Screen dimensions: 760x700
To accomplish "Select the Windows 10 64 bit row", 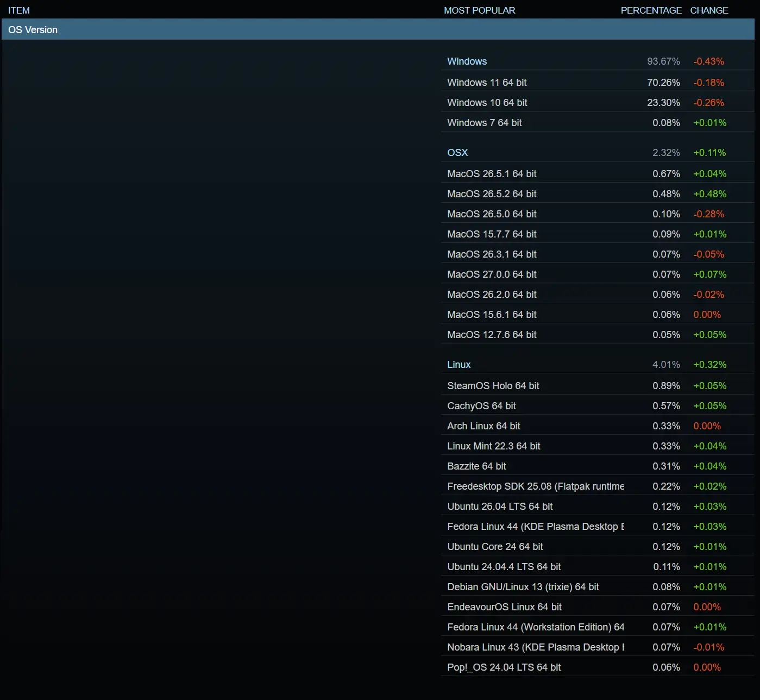I will pos(598,103).
